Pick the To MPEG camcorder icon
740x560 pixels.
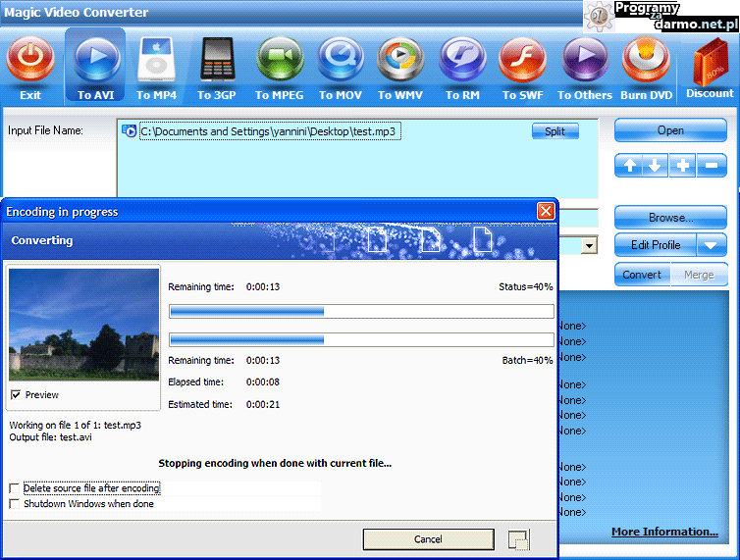(x=279, y=60)
